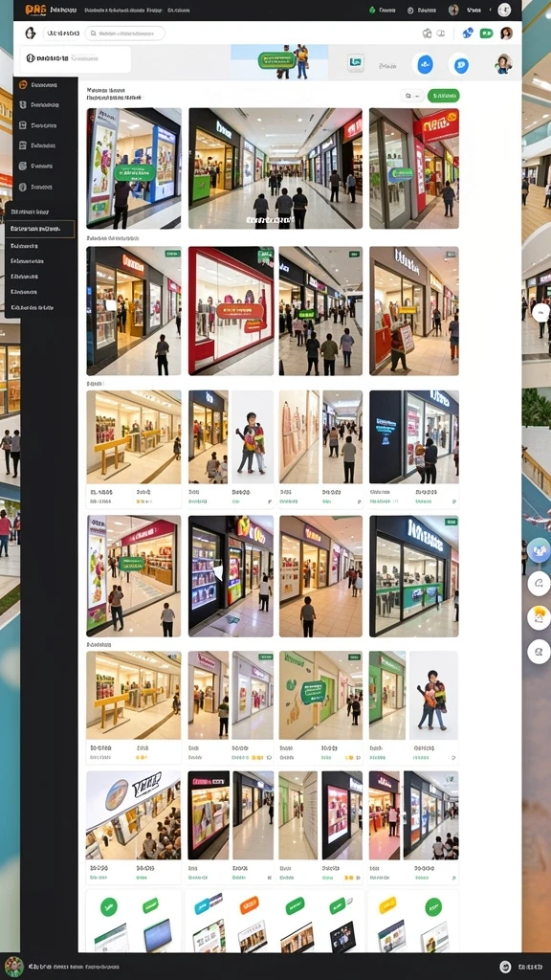Click the bottom round floating button on right edge

point(539,651)
